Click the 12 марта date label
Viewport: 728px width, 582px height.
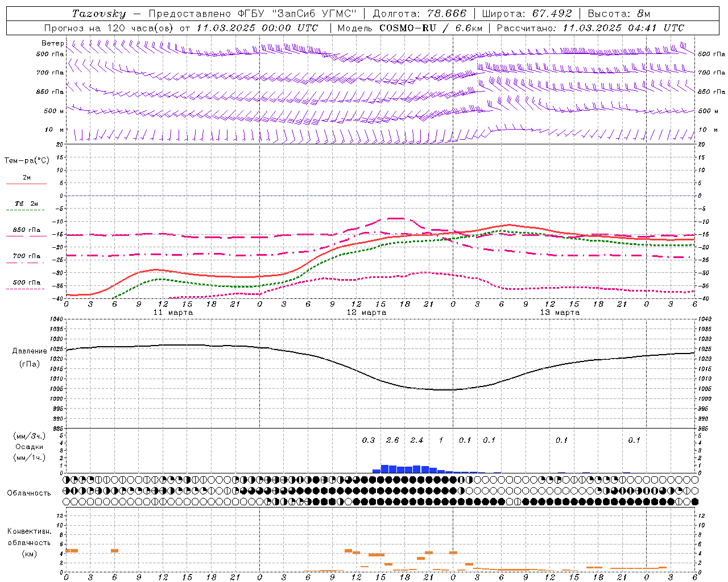[366, 313]
